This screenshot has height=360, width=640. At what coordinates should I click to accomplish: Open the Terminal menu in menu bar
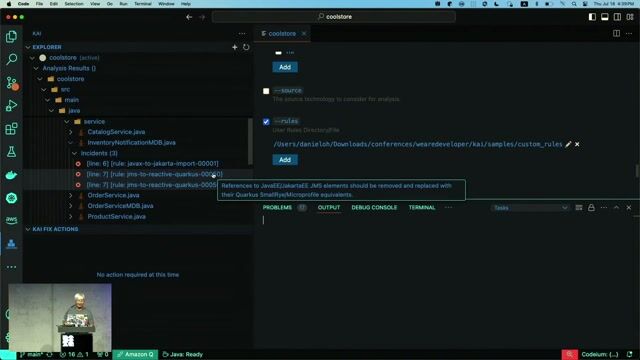(143, 4)
